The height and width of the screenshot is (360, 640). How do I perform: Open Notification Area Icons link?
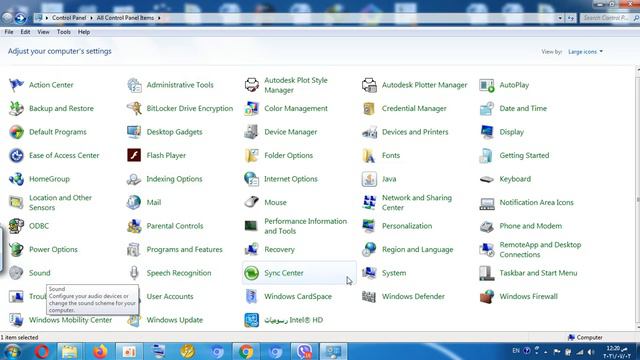(536, 202)
